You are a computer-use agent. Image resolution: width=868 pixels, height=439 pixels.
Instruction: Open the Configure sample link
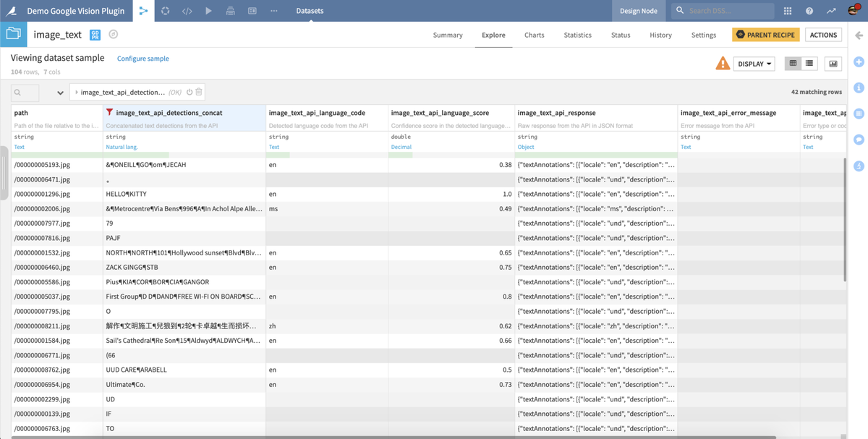pyautogui.click(x=143, y=59)
